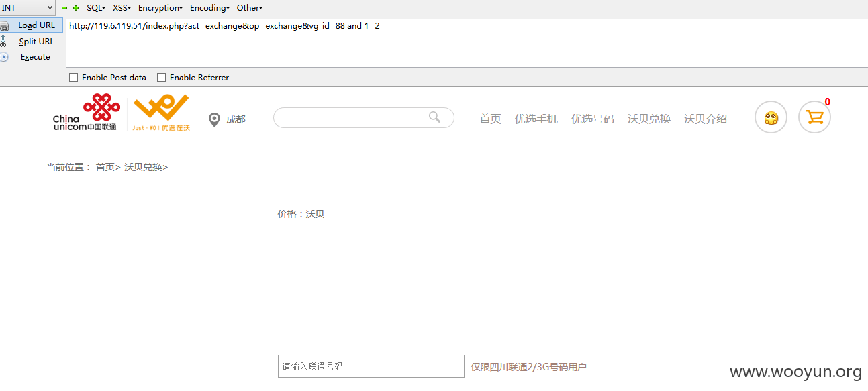Click the Split URL button

36,42
